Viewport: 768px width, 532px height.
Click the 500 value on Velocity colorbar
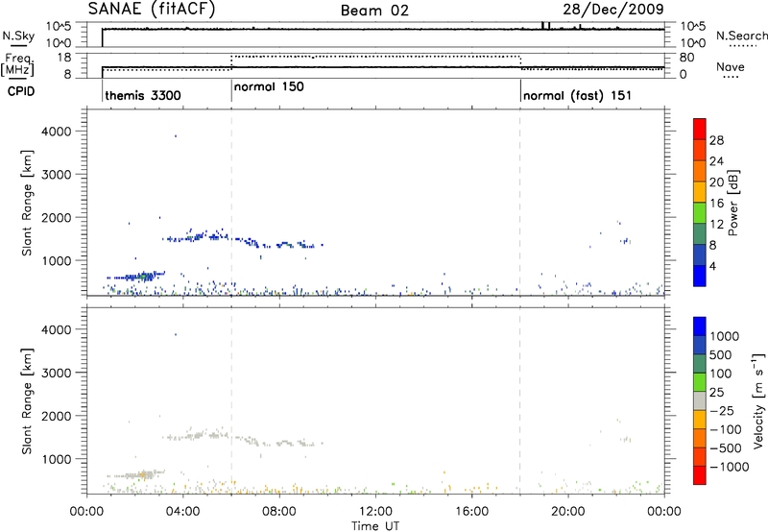(721, 354)
